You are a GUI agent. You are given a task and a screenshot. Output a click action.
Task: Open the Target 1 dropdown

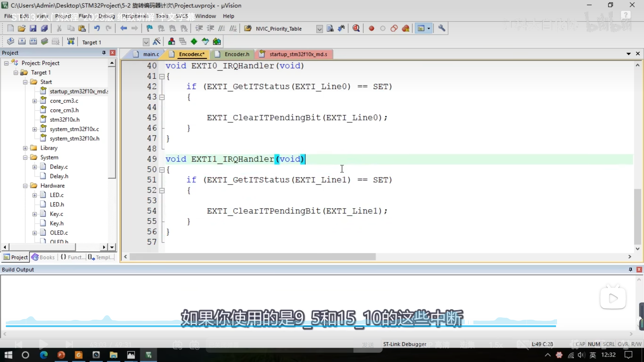pos(146,42)
